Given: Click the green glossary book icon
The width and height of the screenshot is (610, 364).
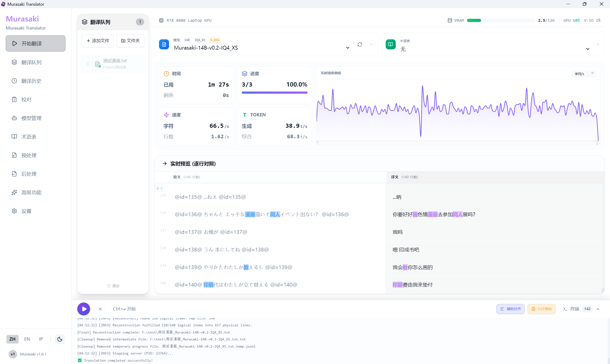Looking at the screenshot, I should pos(390,44).
